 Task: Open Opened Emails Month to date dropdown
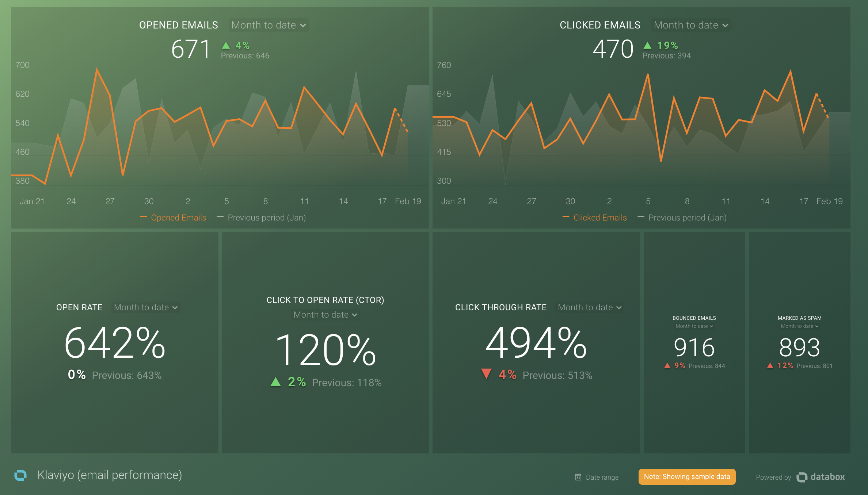click(269, 25)
